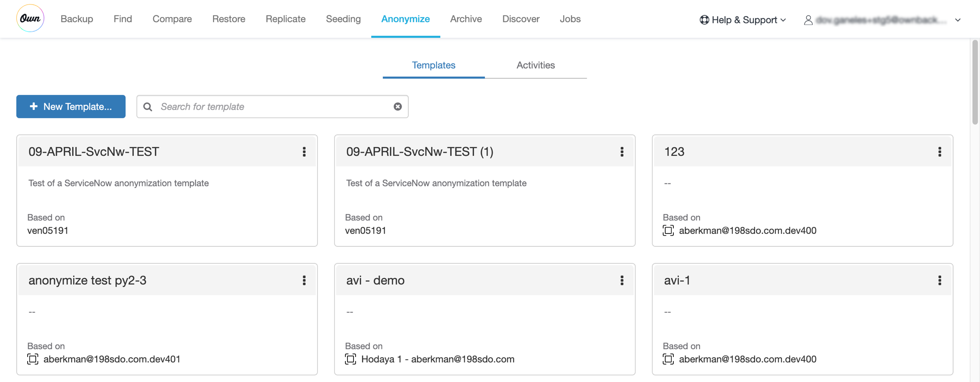
Task: Go to the Backup menu
Action: point(77,19)
